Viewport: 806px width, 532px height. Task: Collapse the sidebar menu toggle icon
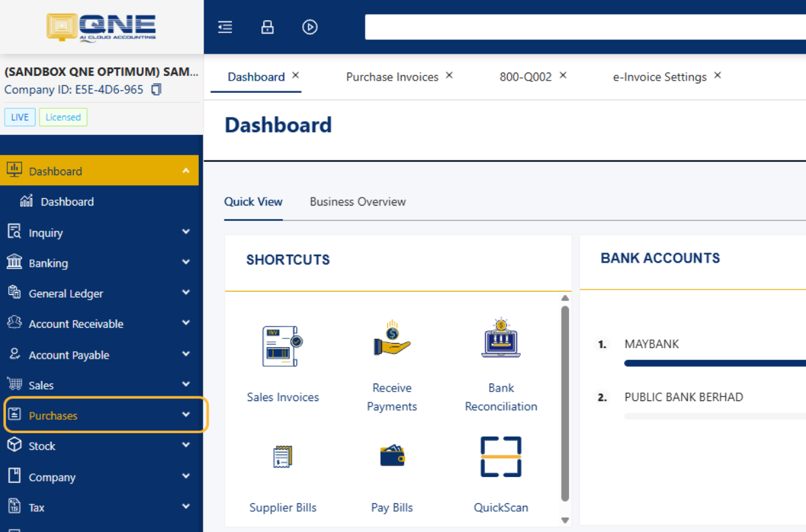pos(225,27)
